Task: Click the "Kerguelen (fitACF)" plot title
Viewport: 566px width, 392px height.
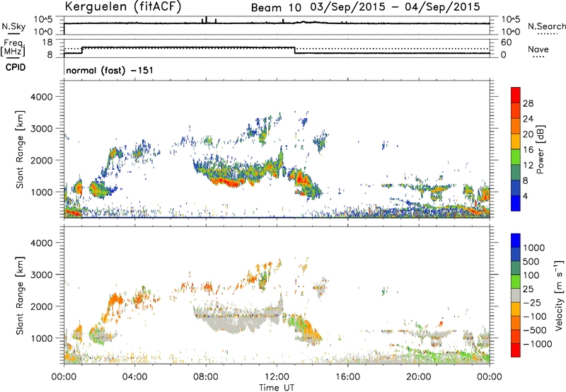Action: 122,7
